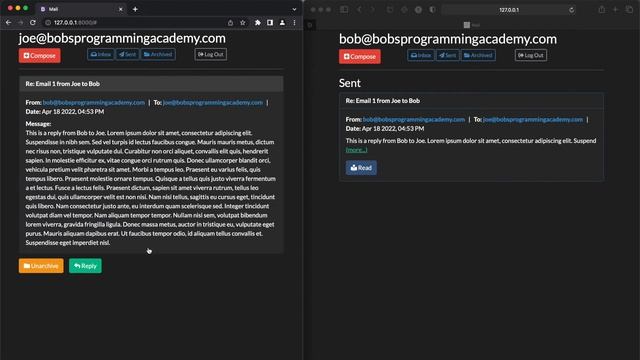640x360 pixels.
Task: Click the Sent heading in bob's window
Action: coord(350,83)
